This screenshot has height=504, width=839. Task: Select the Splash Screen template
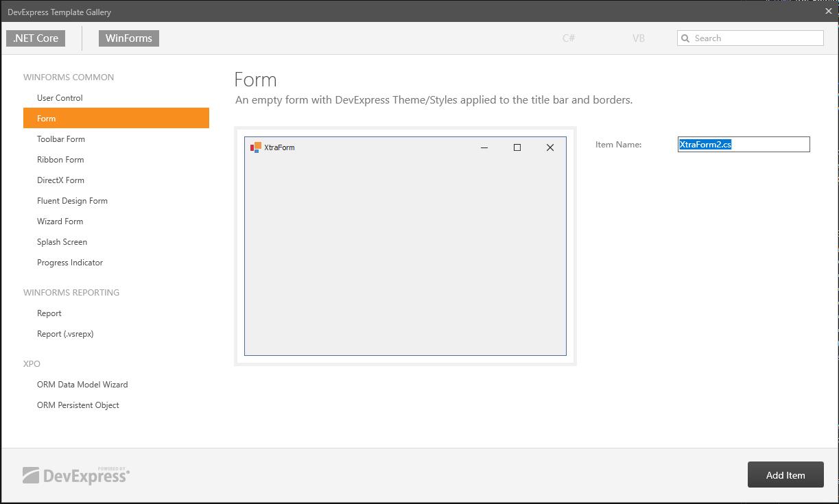point(62,241)
